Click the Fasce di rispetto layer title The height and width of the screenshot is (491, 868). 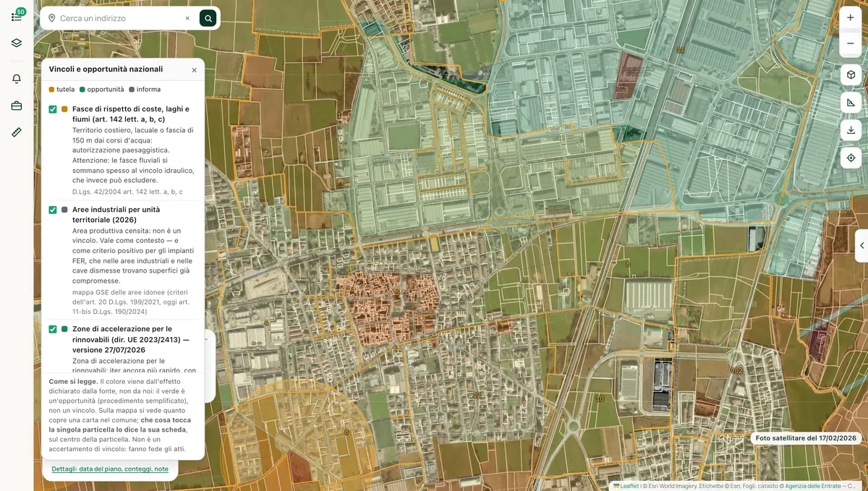click(x=131, y=114)
